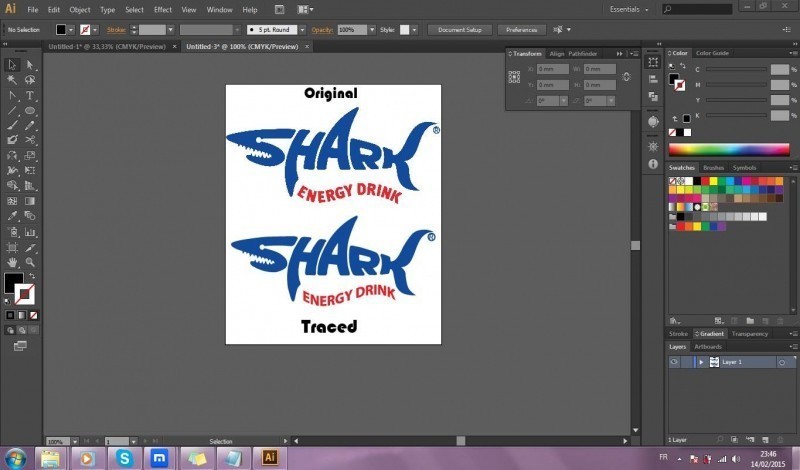Switch to Brushes panel tab
The height and width of the screenshot is (470, 800).
pos(713,168)
